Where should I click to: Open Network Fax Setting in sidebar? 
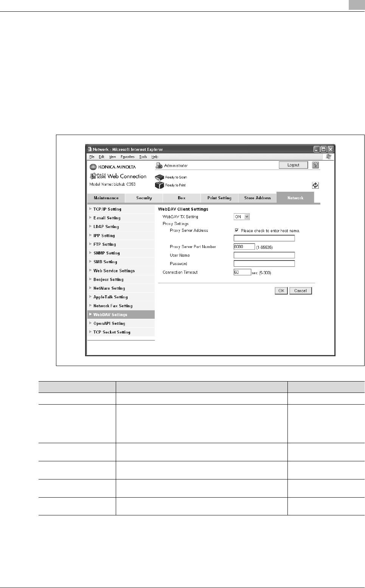121,306
